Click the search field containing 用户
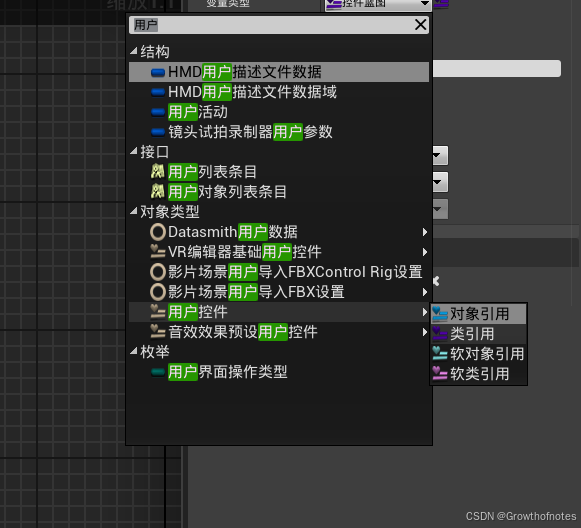Viewport: 581px width, 528px height. click(x=279, y=25)
